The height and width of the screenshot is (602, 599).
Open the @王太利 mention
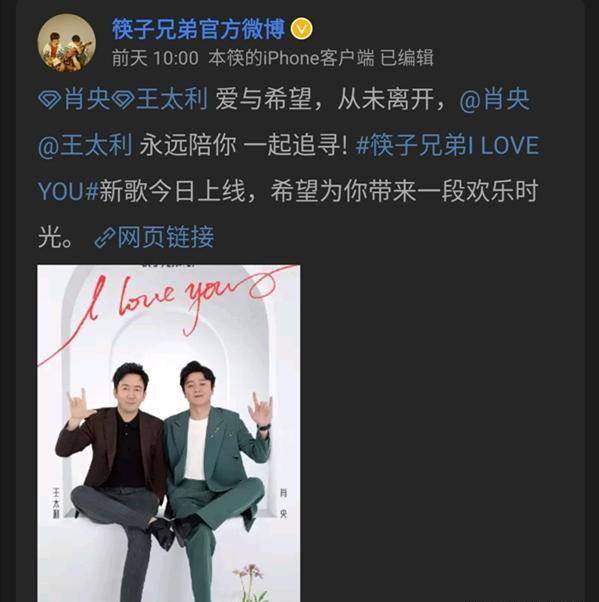85,146
